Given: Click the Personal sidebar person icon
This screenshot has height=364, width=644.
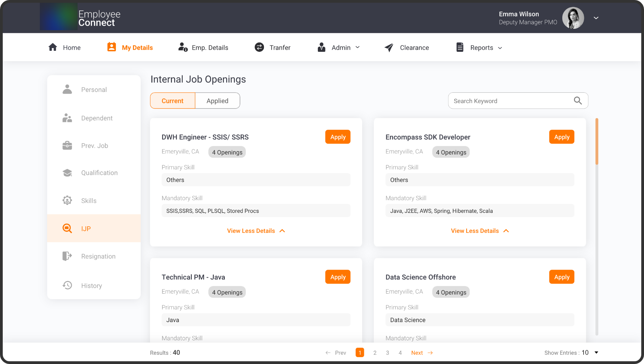Looking at the screenshot, I should pyautogui.click(x=67, y=89).
